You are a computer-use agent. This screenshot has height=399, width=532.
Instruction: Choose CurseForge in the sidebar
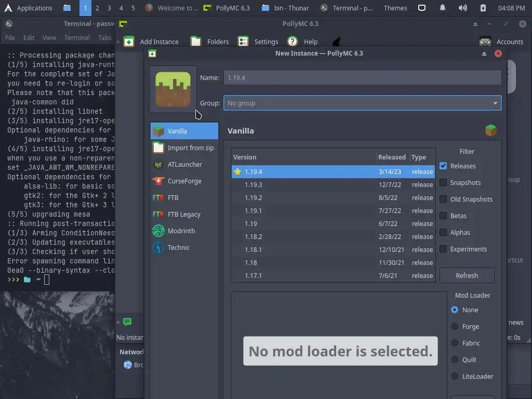[x=184, y=181]
